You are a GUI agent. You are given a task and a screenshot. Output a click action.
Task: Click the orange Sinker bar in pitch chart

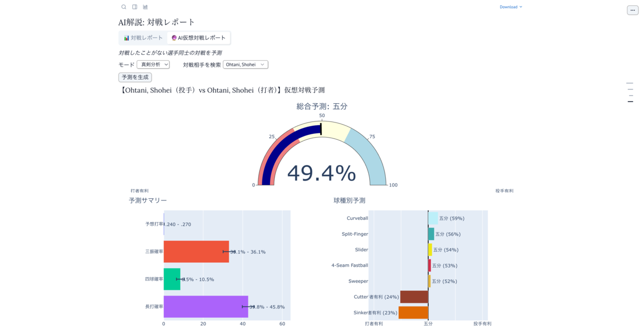[413, 313]
